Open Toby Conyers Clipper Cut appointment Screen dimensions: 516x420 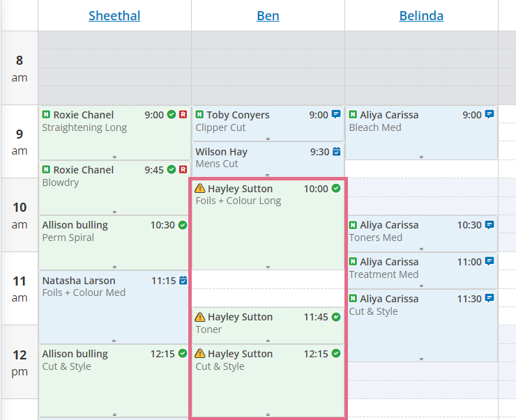(268, 123)
